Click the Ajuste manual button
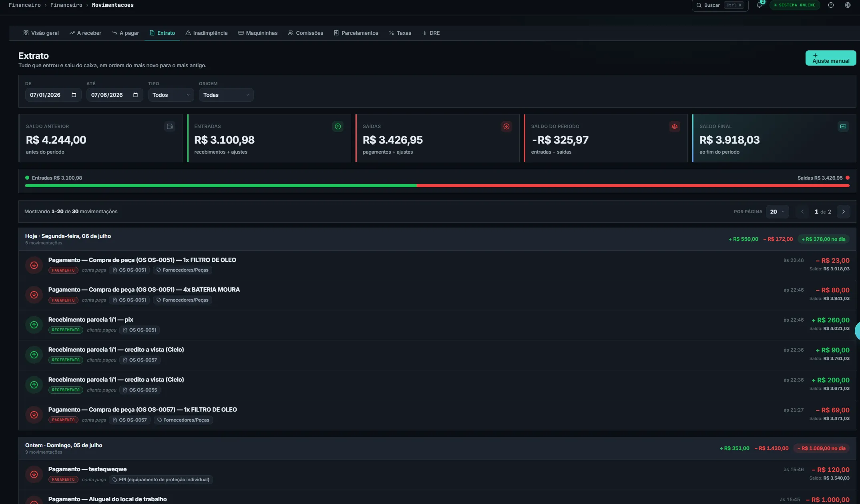 [831, 58]
